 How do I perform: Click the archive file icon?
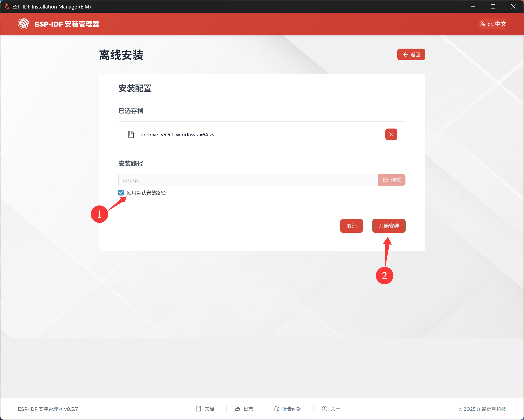pyautogui.click(x=131, y=134)
